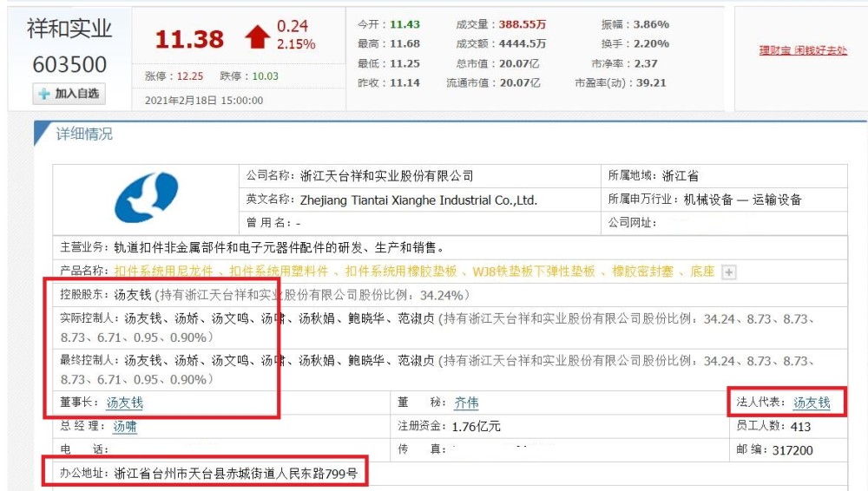Screen dimensions: 868x491
Task: Expand product list with plus icon
Action: [x=729, y=272]
